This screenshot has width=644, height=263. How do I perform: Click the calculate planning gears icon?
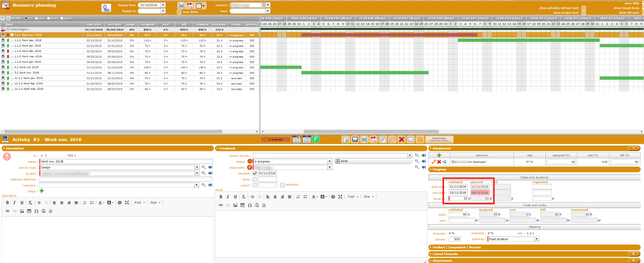click(x=106, y=8)
